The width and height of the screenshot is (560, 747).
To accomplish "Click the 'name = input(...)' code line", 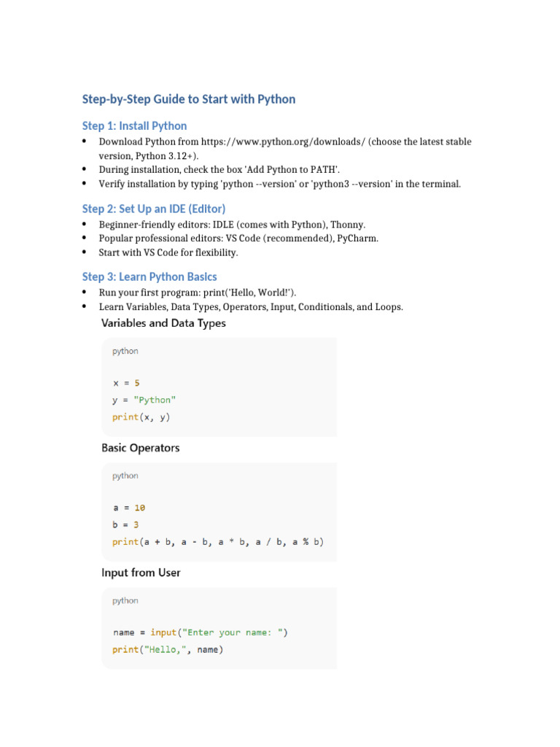I will [x=200, y=632].
